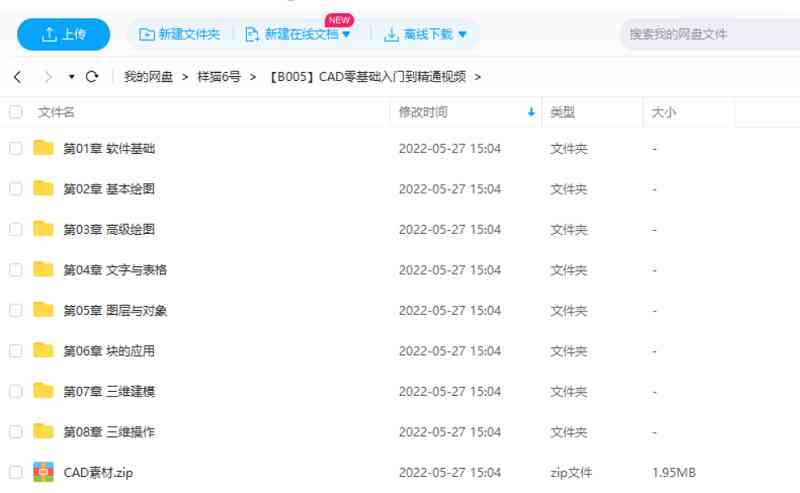Click the refresh icon in navigation bar
The image size is (800, 493).
pos(92,77)
